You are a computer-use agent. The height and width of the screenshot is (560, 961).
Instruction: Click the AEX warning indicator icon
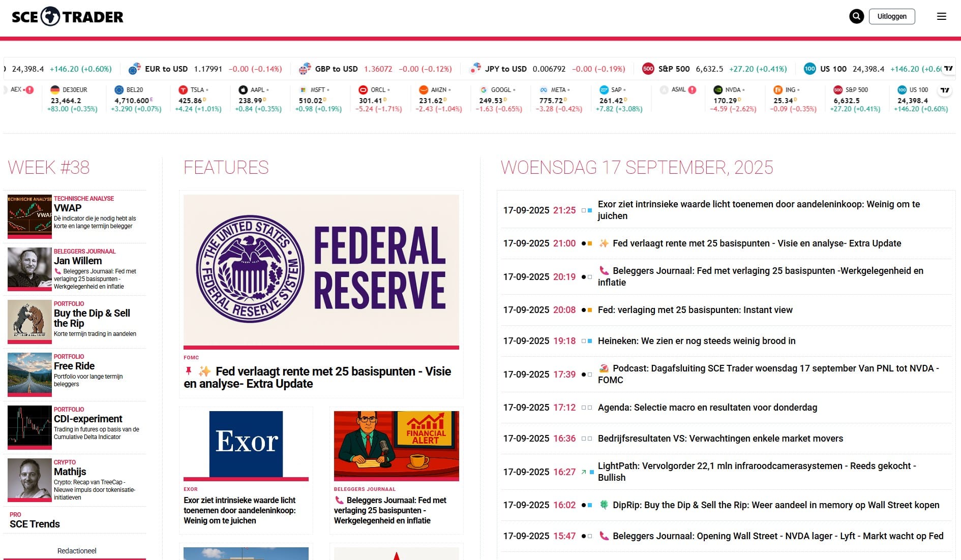point(29,90)
